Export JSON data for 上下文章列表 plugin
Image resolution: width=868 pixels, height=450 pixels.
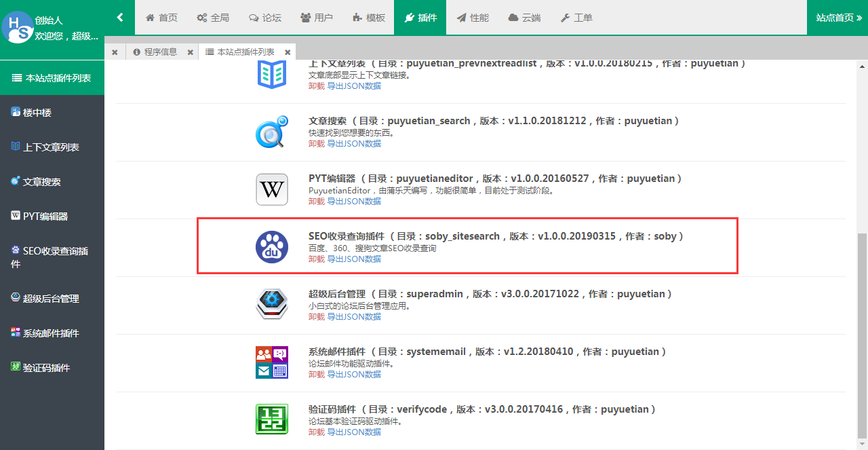pyautogui.click(x=354, y=86)
